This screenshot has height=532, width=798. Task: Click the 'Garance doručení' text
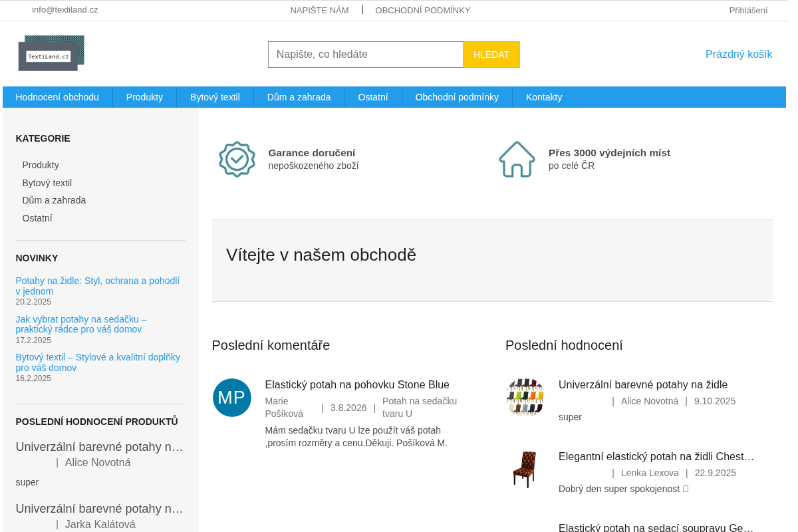(312, 152)
